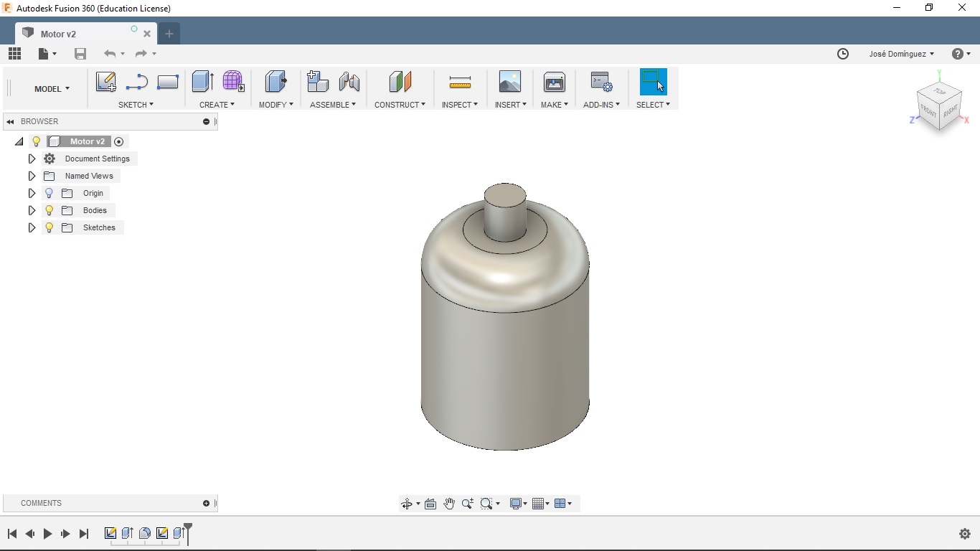
Task: Open the Job Status clock icon
Action: click(843, 54)
